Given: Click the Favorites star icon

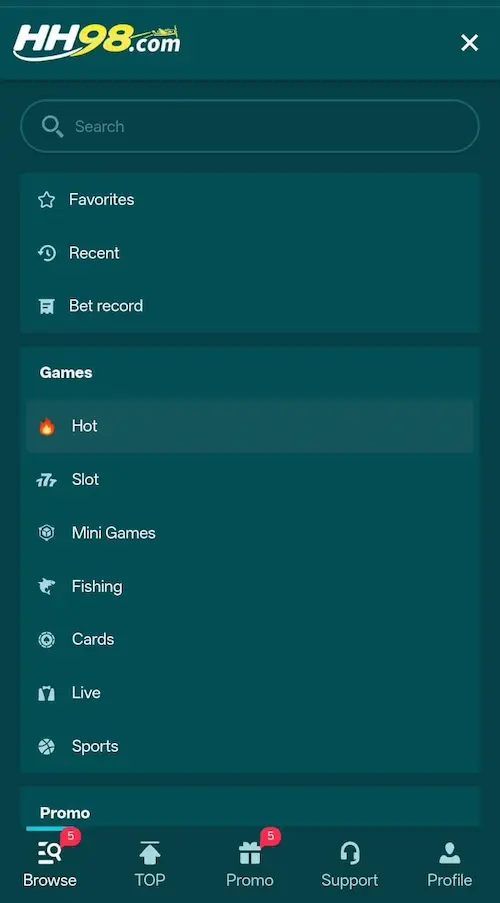Looking at the screenshot, I should click(x=47, y=200).
